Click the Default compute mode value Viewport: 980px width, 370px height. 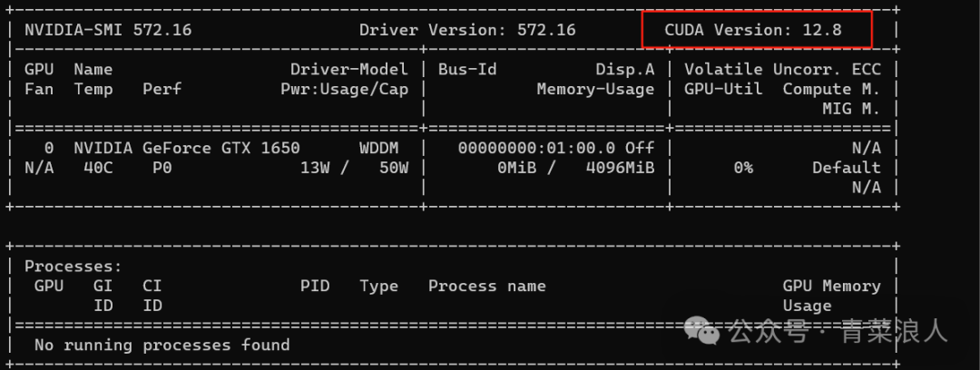pyautogui.click(x=847, y=168)
